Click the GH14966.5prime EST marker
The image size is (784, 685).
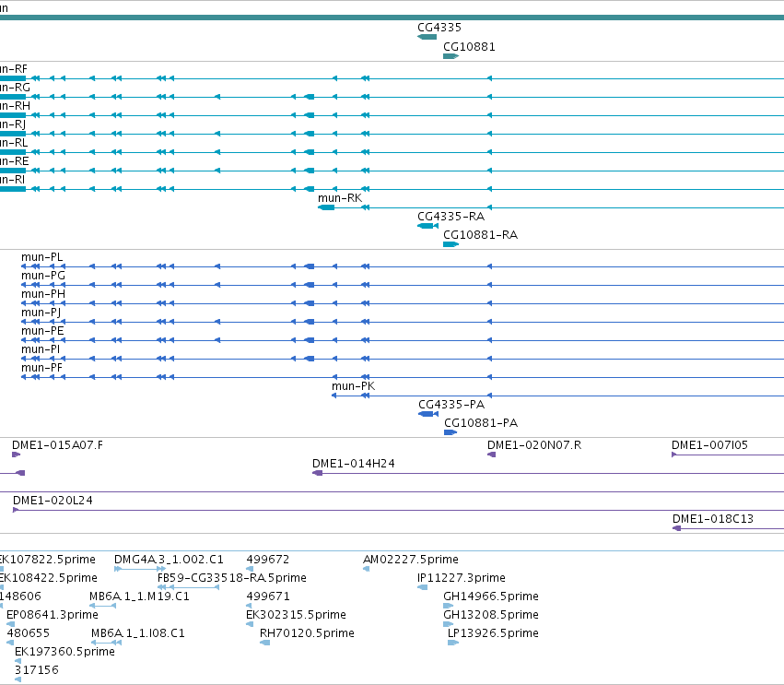click(448, 606)
